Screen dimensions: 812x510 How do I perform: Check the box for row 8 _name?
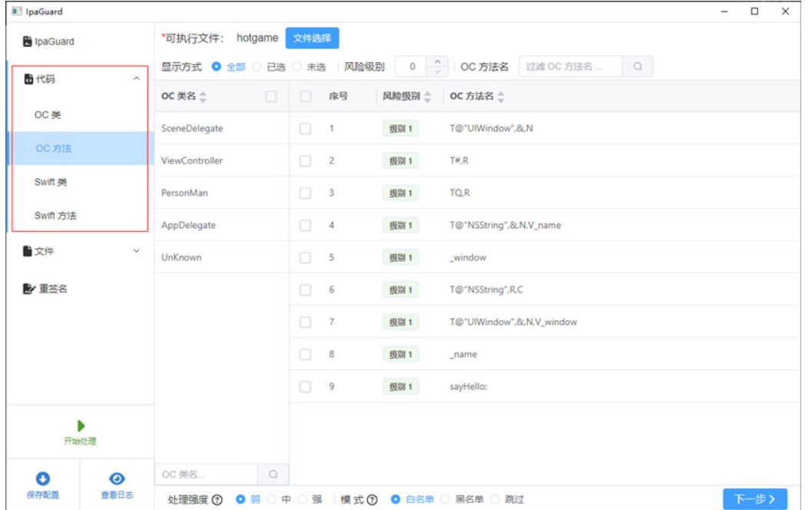coord(305,355)
